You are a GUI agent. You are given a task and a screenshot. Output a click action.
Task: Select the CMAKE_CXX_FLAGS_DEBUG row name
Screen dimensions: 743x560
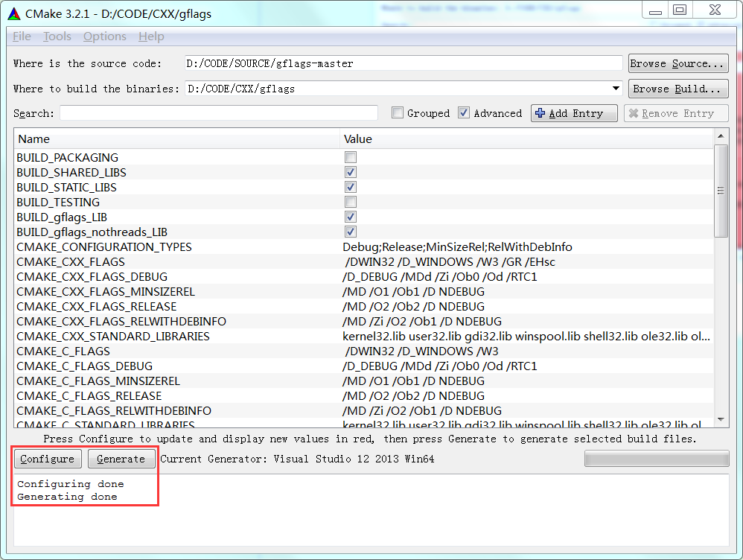coord(92,276)
